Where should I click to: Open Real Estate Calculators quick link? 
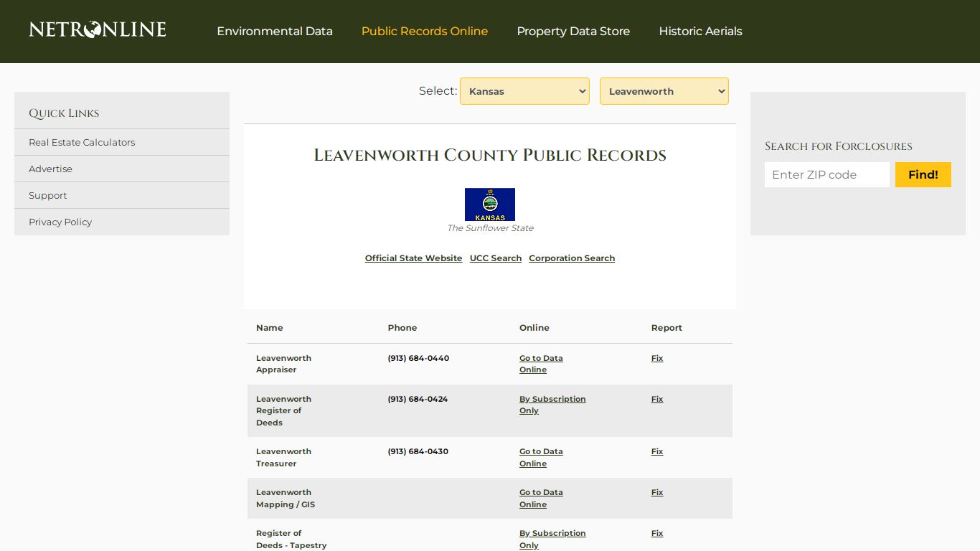pos(82,142)
